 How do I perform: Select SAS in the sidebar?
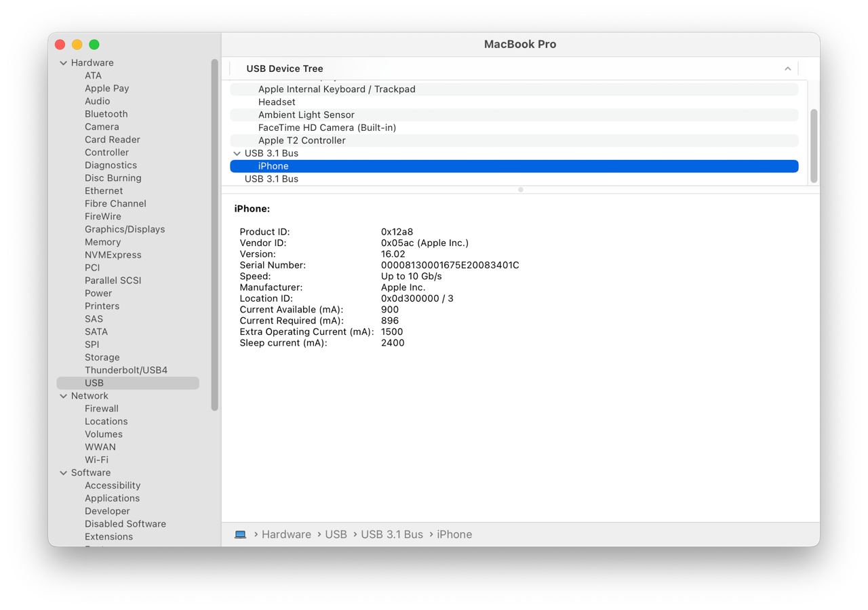[94, 319]
